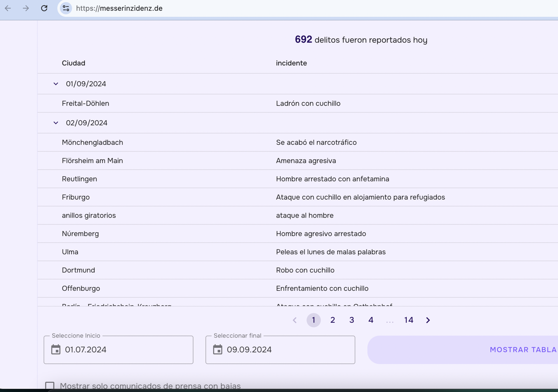Click 'Ladrón con cuchillo' incident
Screen dimensions: 558x392
(x=308, y=103)
